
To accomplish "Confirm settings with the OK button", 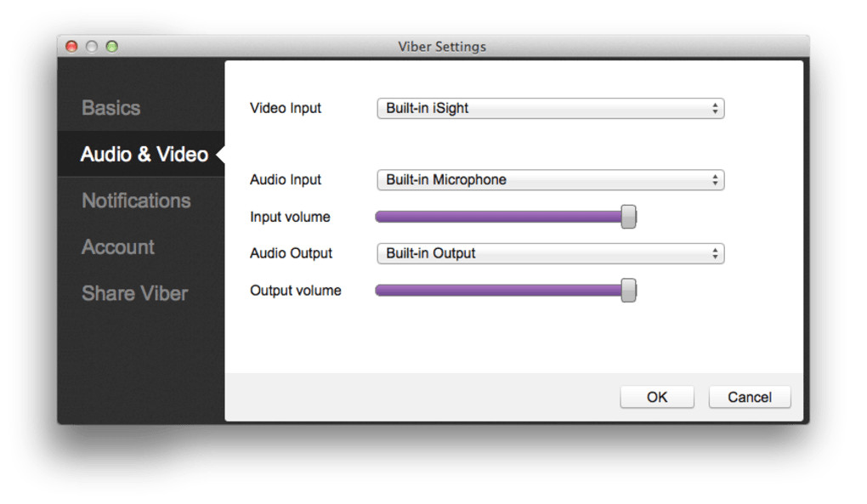I will pos(657,397).
